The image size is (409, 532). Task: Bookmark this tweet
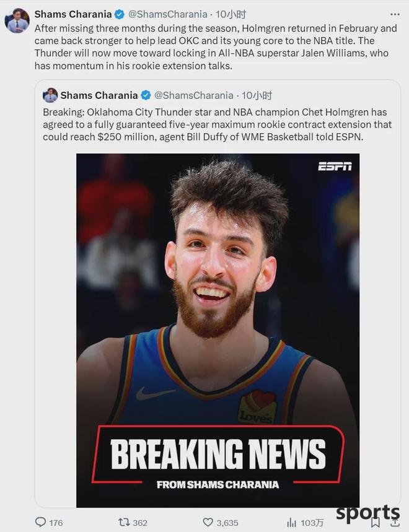coord(375,523)
